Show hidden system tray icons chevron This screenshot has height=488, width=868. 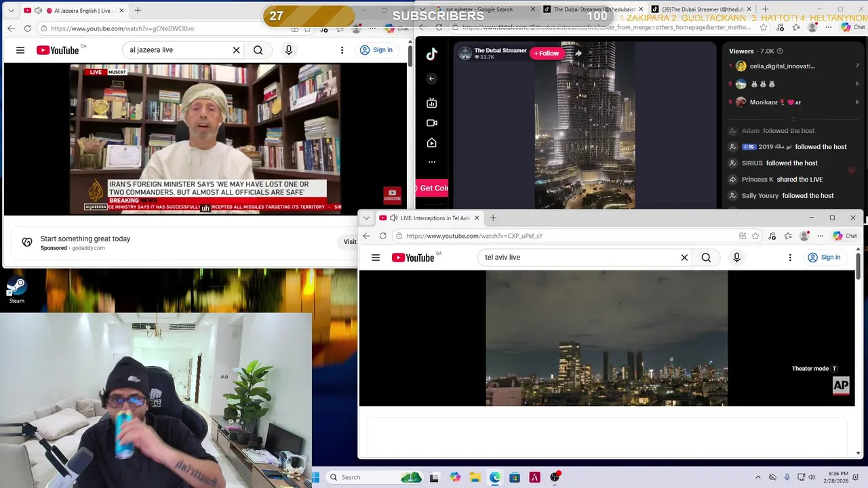coord(758,477)
